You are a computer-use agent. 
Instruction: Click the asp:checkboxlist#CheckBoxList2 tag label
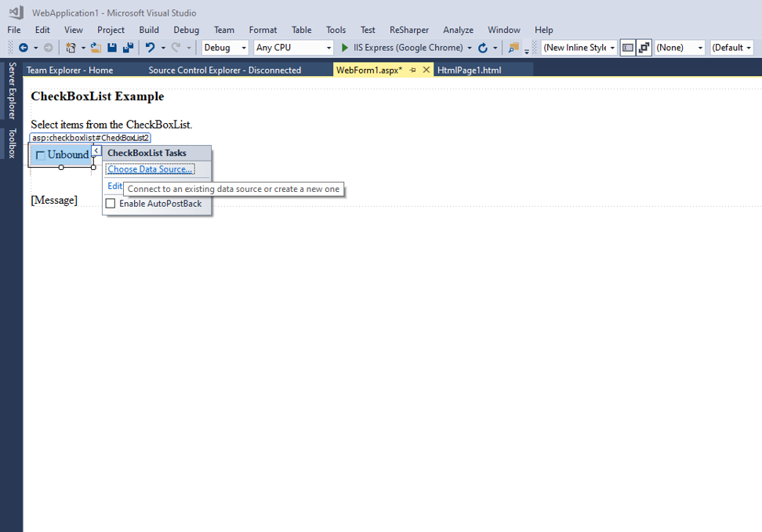pos(89,137)
